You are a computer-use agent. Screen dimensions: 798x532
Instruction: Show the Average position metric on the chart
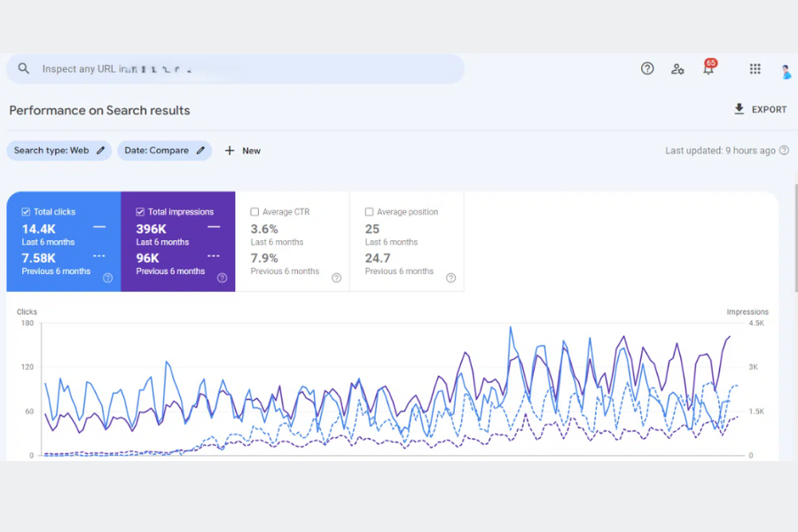pyautogui.click(x=368, y=211)
